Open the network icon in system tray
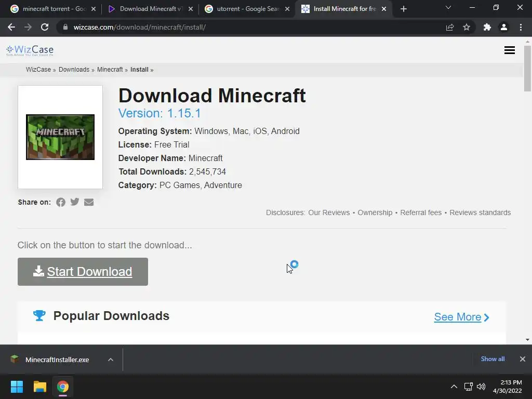 (469, 387)
